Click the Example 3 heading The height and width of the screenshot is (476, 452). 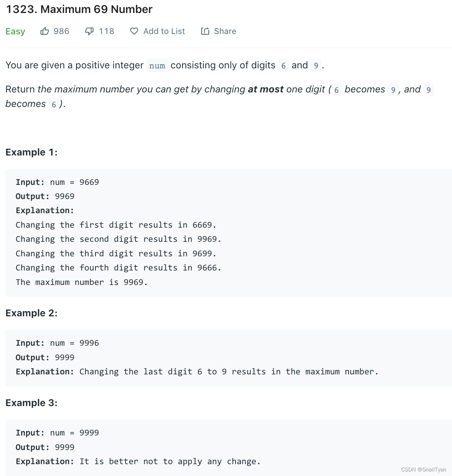coord(31,403)
